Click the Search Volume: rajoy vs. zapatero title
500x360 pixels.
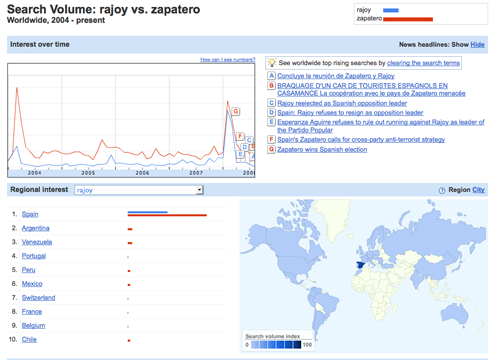(103, 9)
